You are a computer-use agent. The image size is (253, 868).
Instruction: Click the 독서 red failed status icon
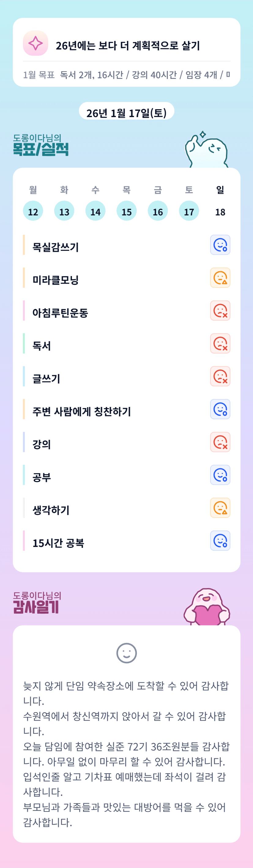pos(220,343)
